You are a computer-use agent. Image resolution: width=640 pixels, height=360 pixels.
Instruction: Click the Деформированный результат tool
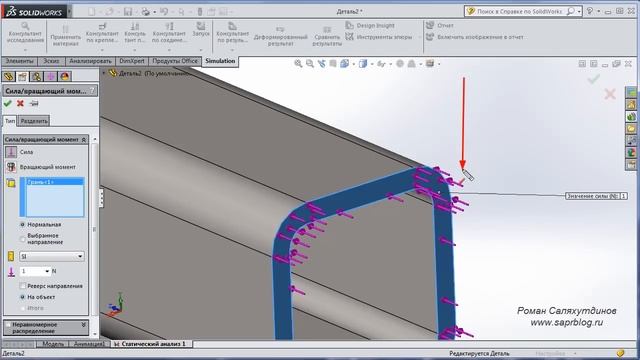(x=280, y=36)
